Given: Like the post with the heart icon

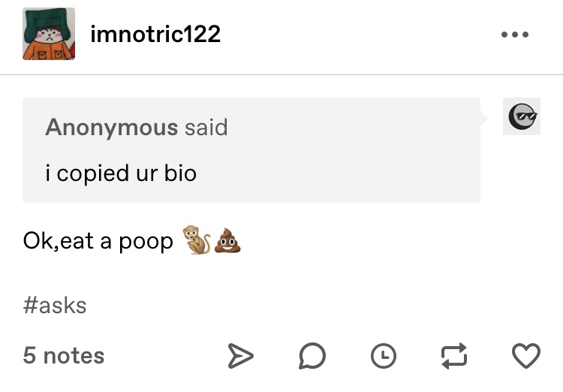Looking at the screenshot, I should coord(526,356).
